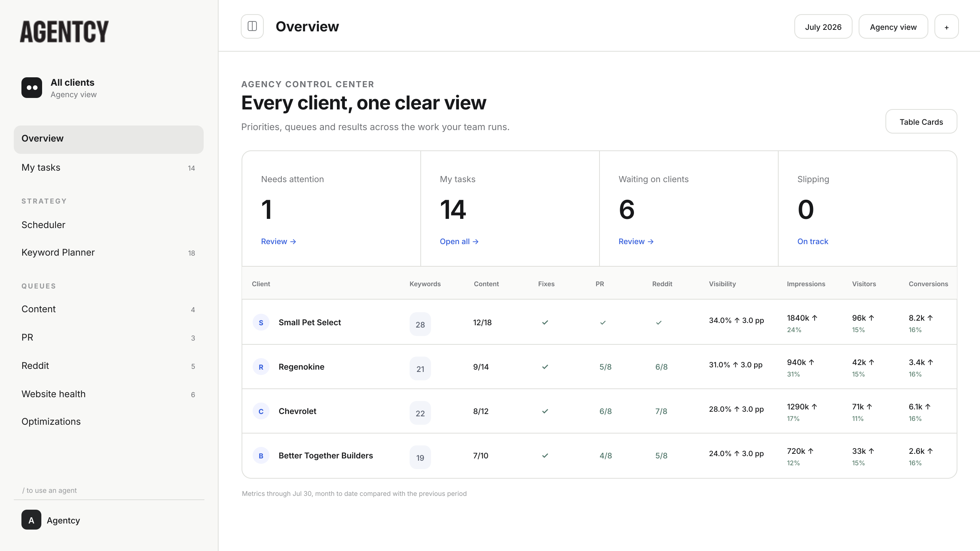980x551 pixels.
Task: Click Review link under Needs attention
Action: (279, 241)
